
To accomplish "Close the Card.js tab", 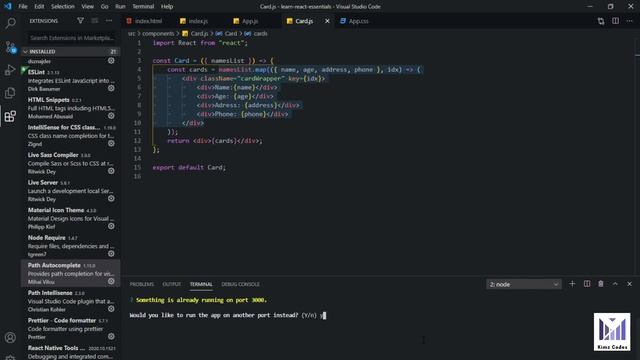I will coord(327,21).
